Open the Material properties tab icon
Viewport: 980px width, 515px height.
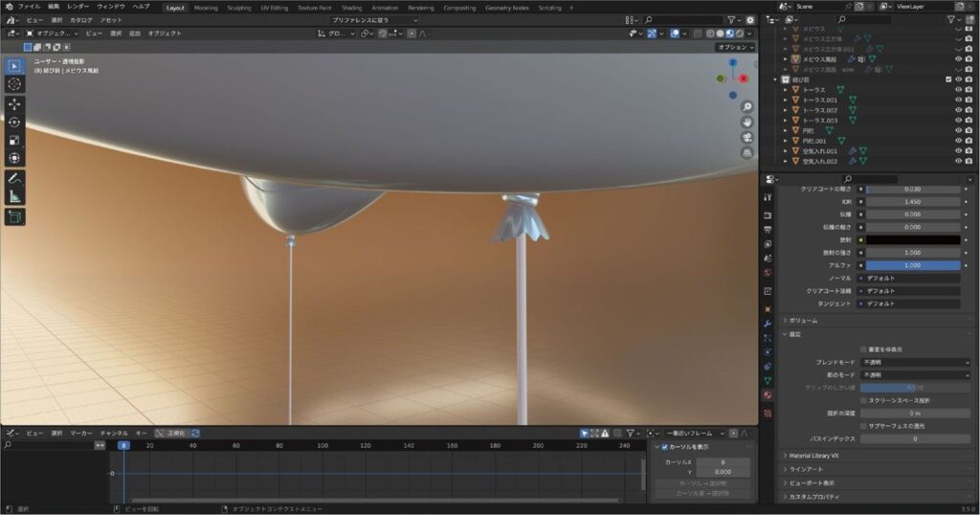pos(768,395)
